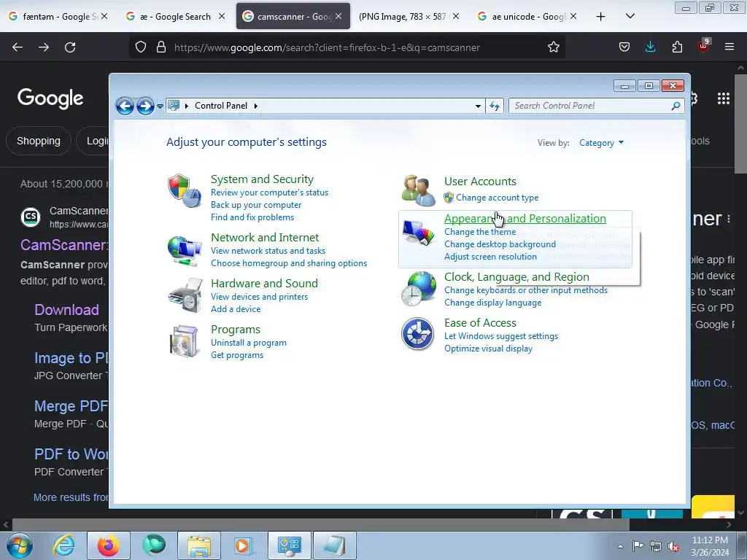Viewport: 747px width, 560px height.
Task: Open the recent pages dropdown beside navigation arrows
Action: click(x=160, y=106)
